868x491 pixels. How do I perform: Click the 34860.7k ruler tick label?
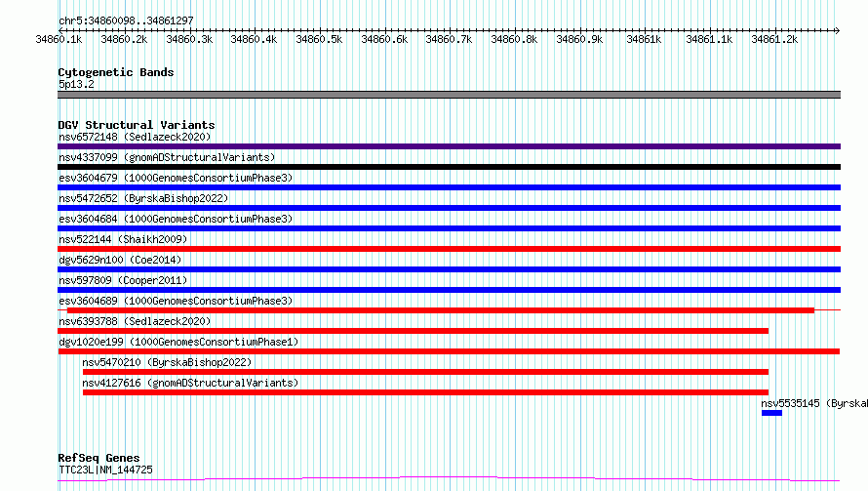(449, 39)
